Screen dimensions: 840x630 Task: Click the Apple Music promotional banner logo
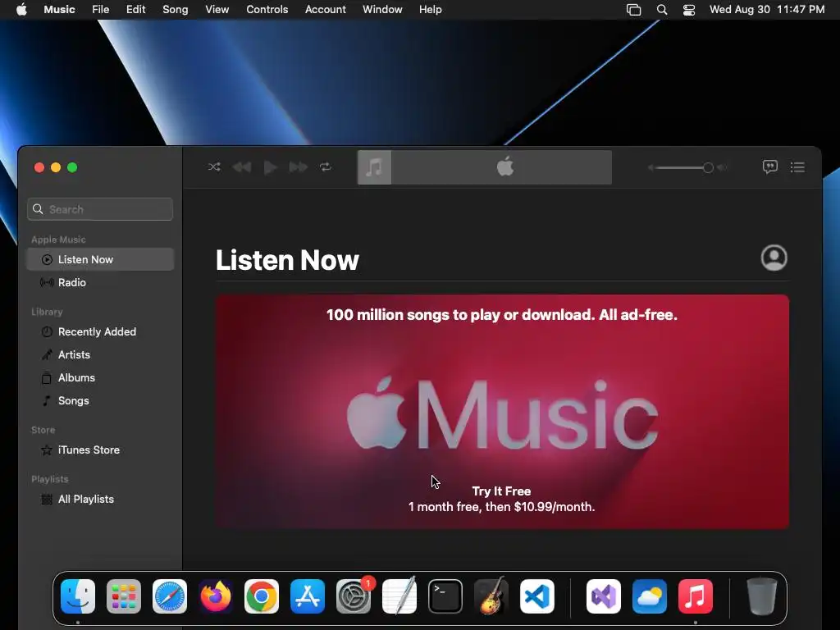click(503, 413)
